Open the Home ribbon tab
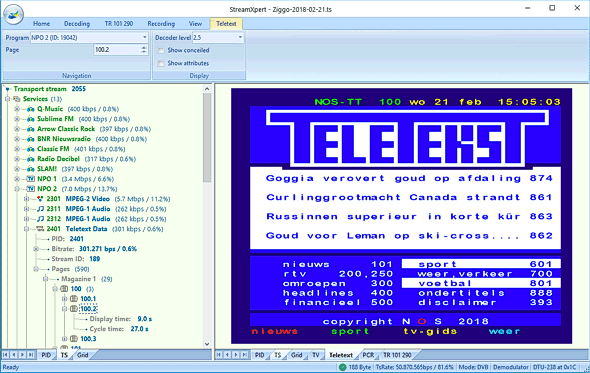This screenshot has width=590, height=373. point(41,24)
